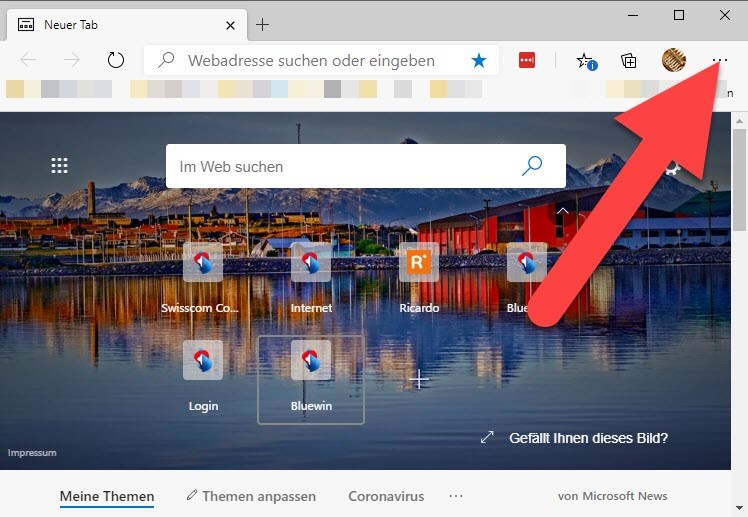Expand more topics with ellipsis

456,496
